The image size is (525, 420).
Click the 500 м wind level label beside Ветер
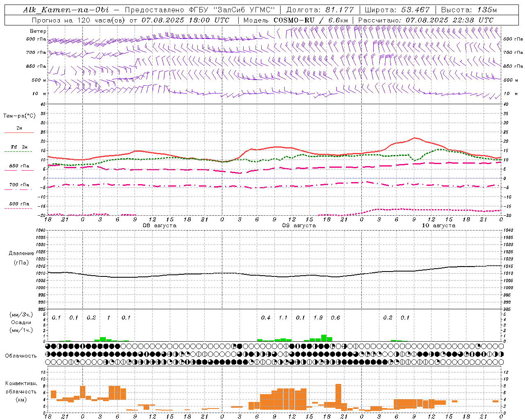tap(39, 80)
